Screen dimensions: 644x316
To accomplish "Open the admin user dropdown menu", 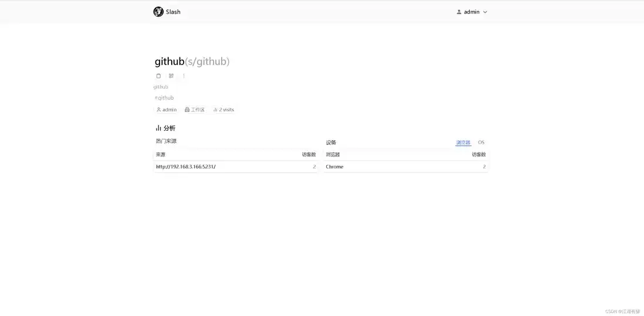I will click(472, 12).
